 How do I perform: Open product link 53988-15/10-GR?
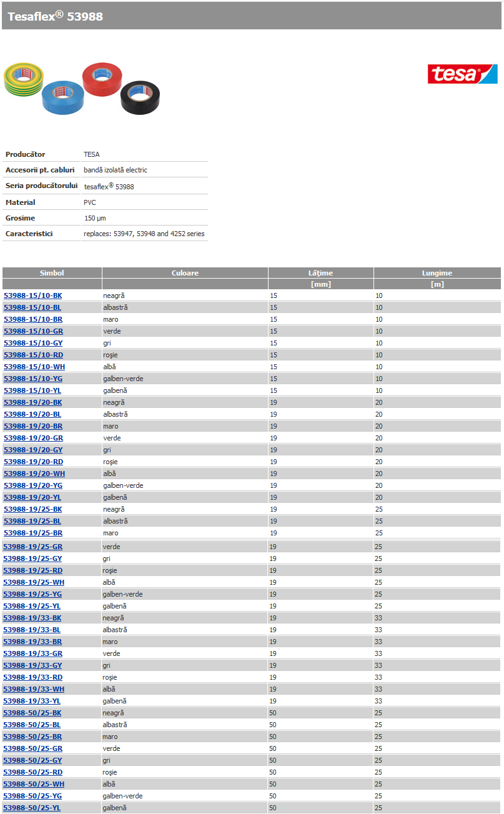point(33,331)
